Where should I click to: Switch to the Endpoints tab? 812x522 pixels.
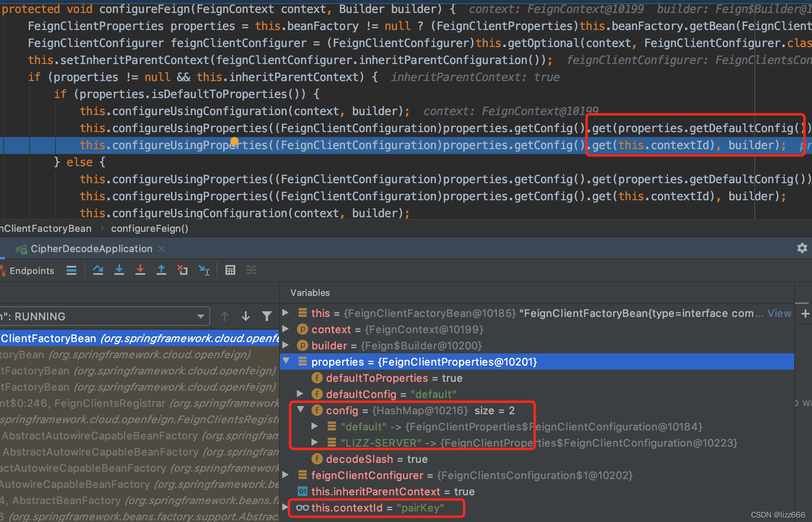tap(32, 270)
